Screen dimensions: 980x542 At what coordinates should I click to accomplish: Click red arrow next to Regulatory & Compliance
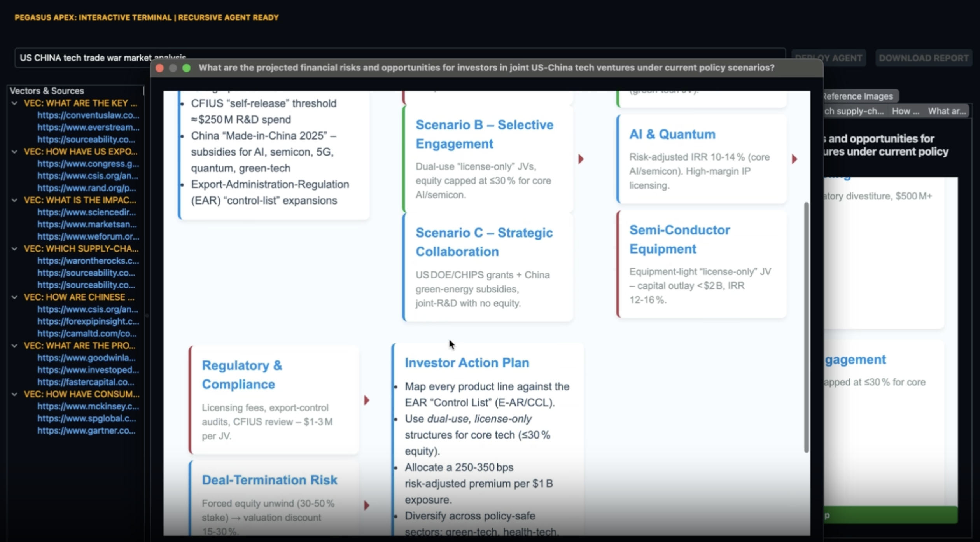tap(367, 400)
